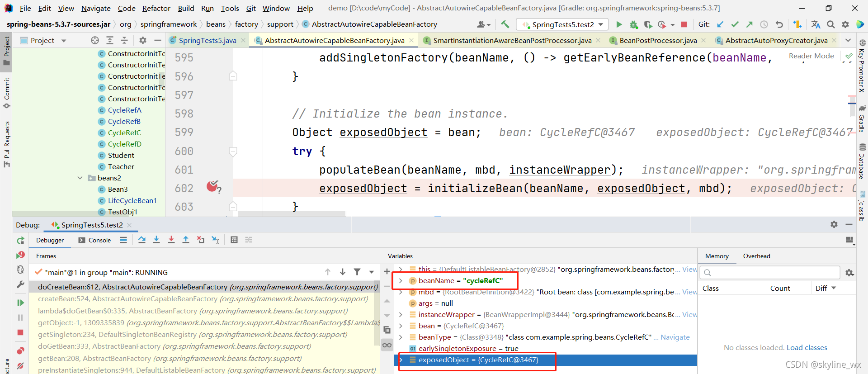Expand the bean variable node
868x374 pixels.
(401, 326)
